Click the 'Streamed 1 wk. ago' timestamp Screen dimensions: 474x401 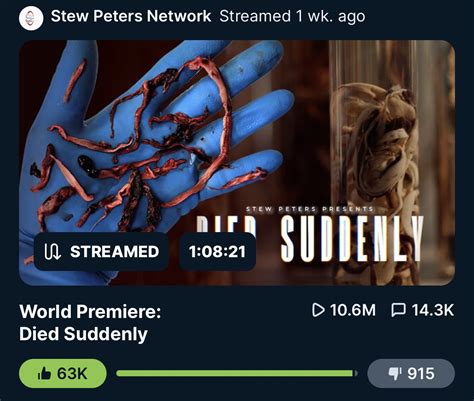292,16
